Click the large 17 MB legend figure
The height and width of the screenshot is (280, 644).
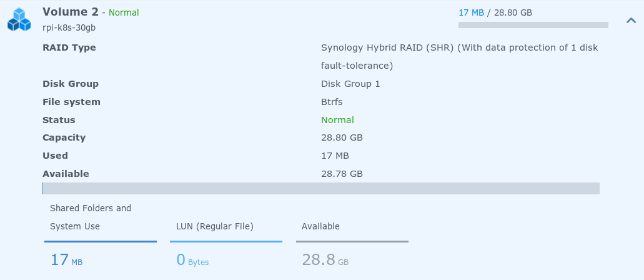(x=66, y=260)
